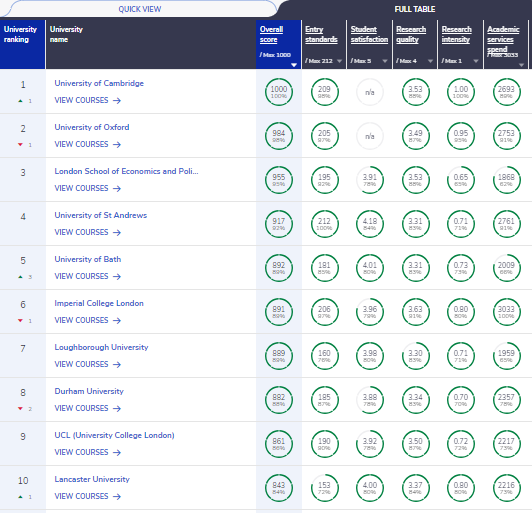View courses for University of Oxford

(x=88, y=145)
